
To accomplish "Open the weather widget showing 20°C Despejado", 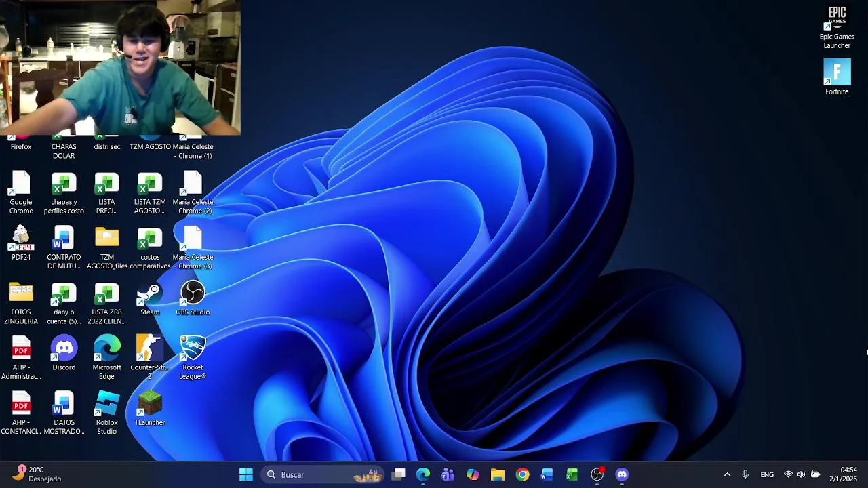I will [x=38, y=474].
